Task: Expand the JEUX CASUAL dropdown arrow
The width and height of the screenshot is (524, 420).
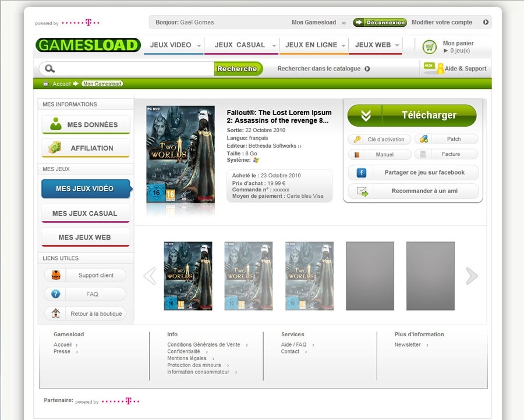Action: pyautogui.click(x=274, y=45)
